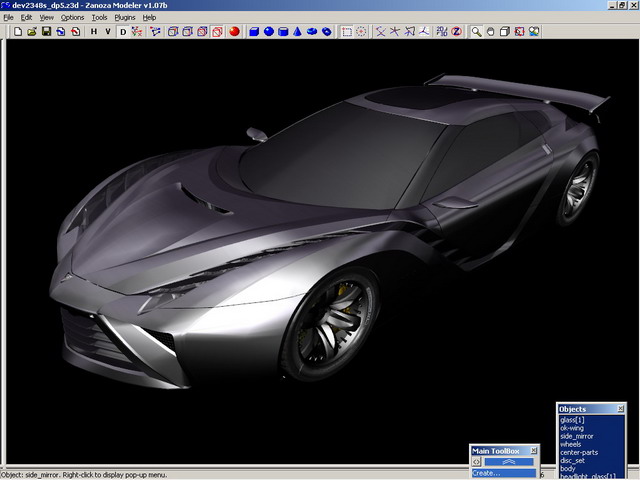Open the Create... section in Main ToolBox
Screen dimensions: 640x480
coord(487,473)
